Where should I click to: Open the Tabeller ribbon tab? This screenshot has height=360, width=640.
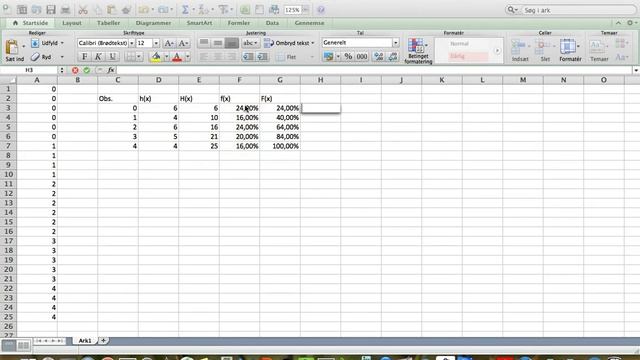coord(109,23)
